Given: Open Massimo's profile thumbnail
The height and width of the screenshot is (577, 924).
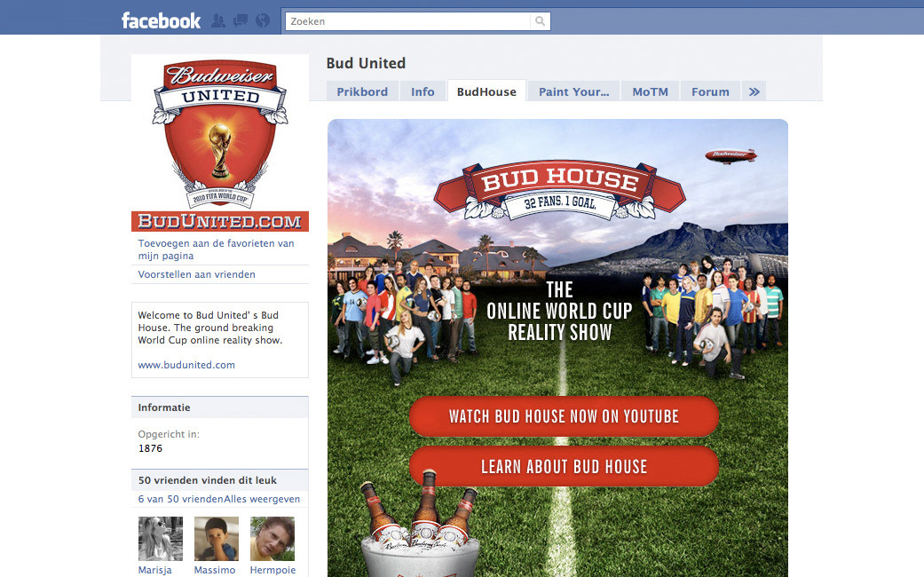Looking at the screenshot, I should 217,539.
